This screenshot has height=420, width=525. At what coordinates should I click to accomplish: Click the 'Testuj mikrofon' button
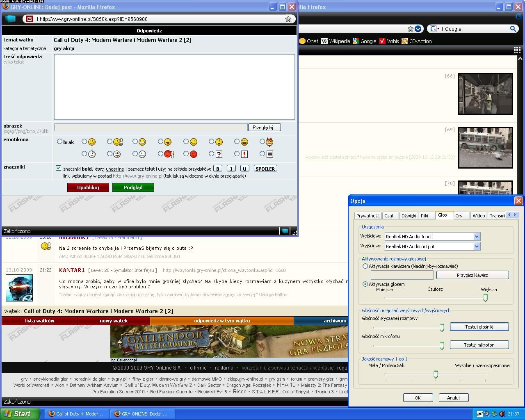pyautogui.click(x=479, y=345)
